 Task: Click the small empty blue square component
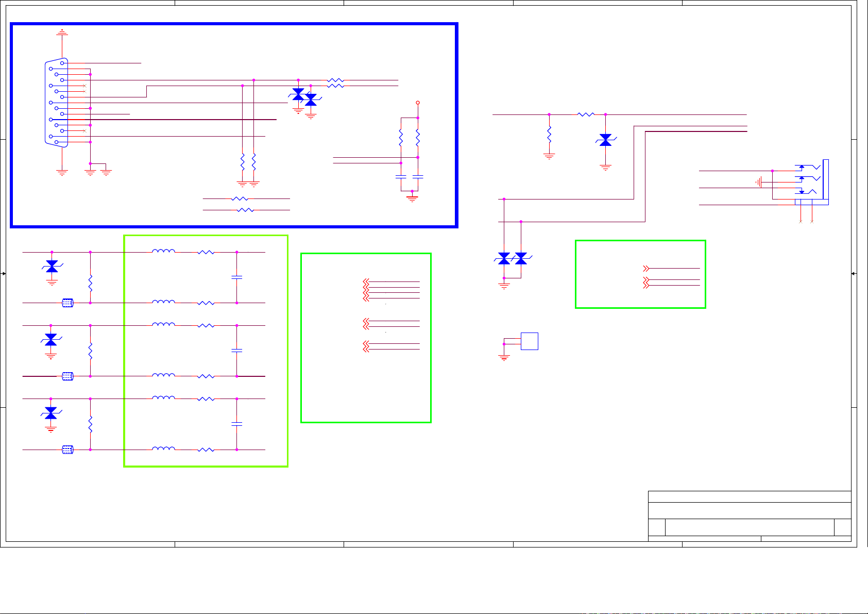tap(530, 341)
